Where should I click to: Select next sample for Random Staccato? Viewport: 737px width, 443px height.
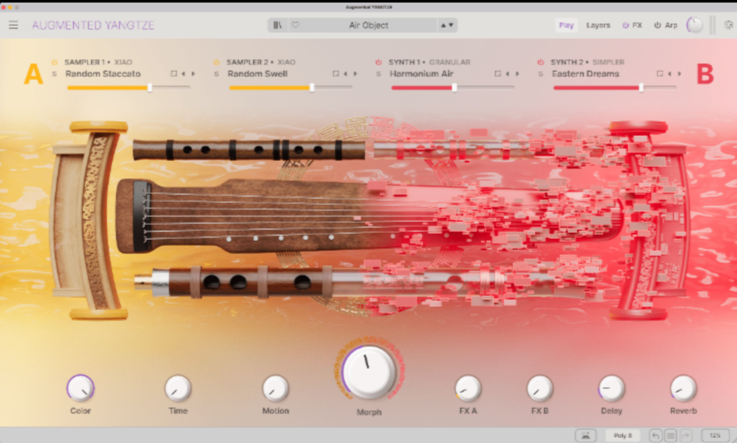click(x=193, y=74)
